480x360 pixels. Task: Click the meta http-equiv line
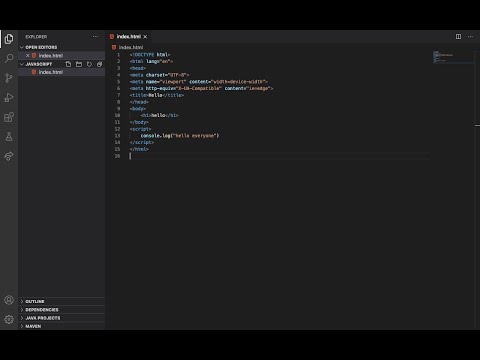click(x=201, y=88)
